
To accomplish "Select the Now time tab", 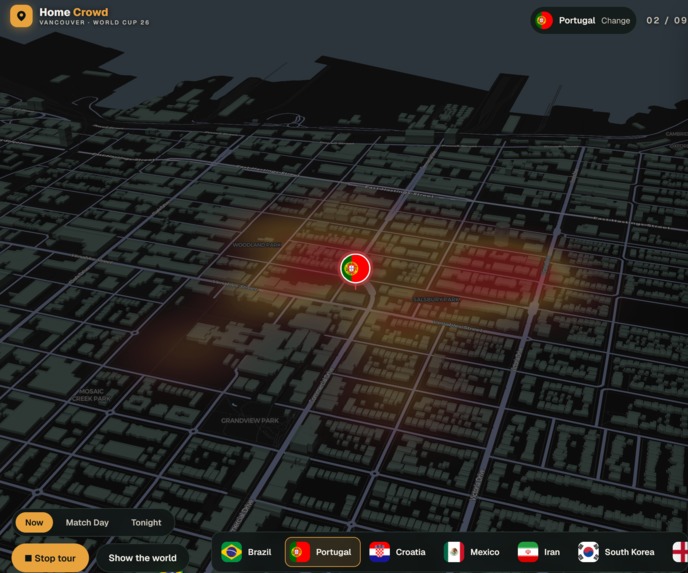I will click(34, 523).
